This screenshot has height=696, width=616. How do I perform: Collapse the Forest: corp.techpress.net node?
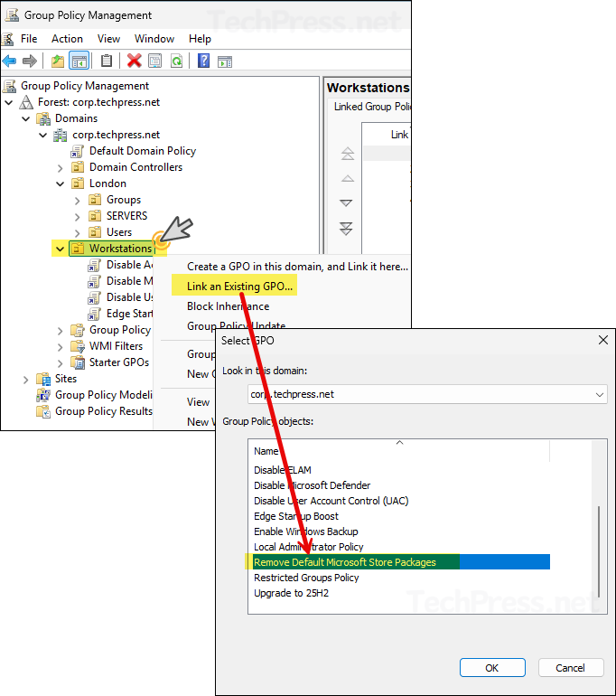pos(8,102)
